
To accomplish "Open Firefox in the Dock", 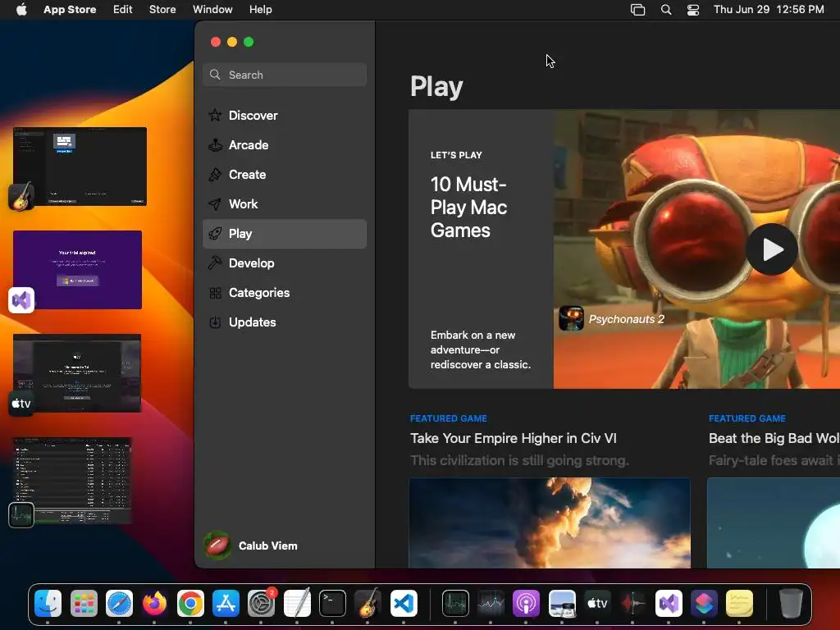I will 154,604.
